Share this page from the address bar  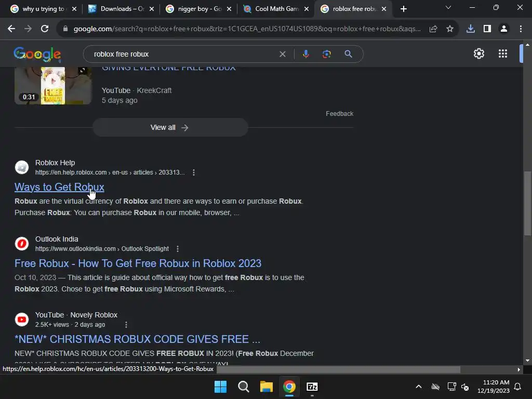pyautogui.click(x=433, y=29)
